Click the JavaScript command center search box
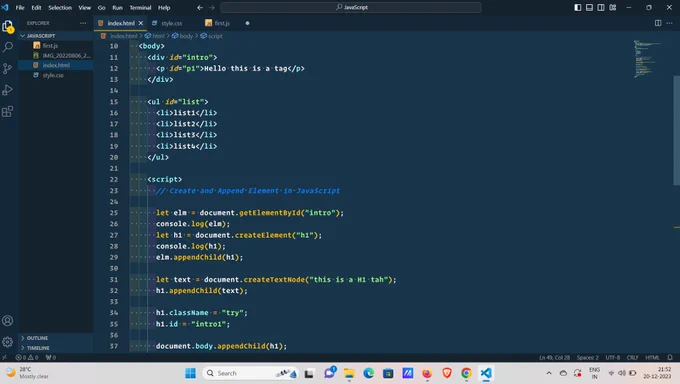 coord(351,7)
